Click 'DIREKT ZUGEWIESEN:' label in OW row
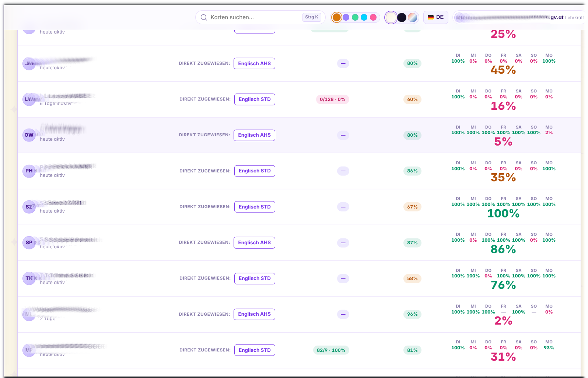This screenshot has width=588, height=378. click(x=204, y=135)
